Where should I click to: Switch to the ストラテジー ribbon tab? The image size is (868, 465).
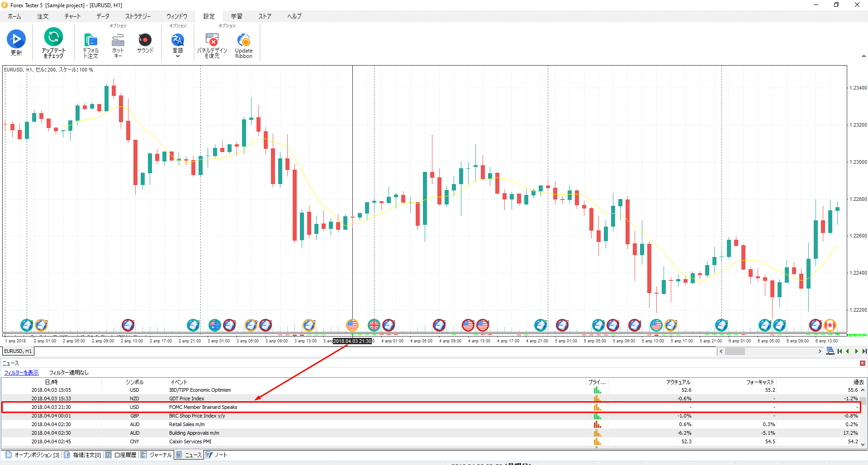click(138, 16)
